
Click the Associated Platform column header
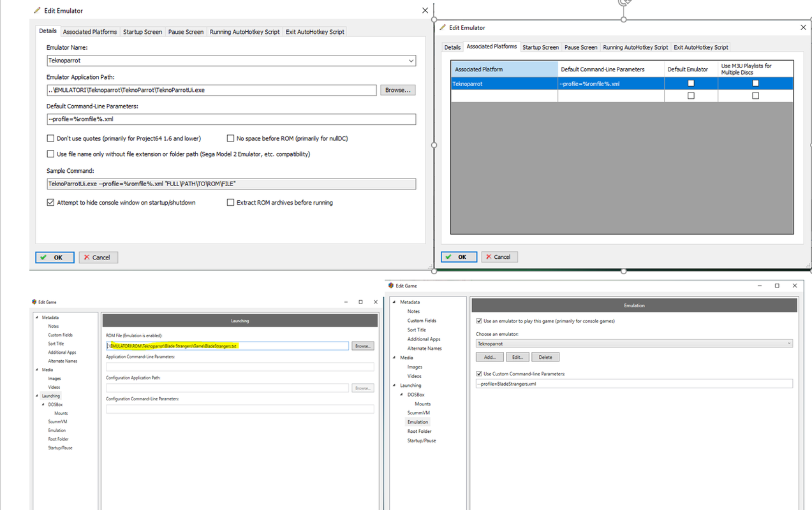(x=504, y=69)
